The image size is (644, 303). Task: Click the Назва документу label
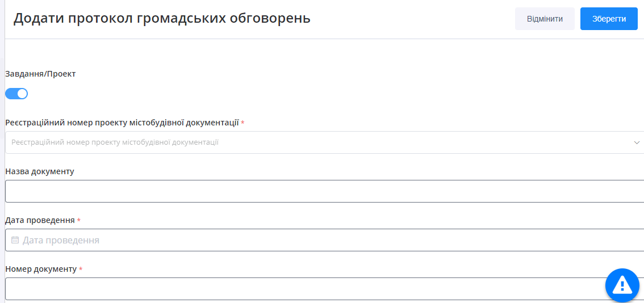pyautogui.click(x=40, y=171)
